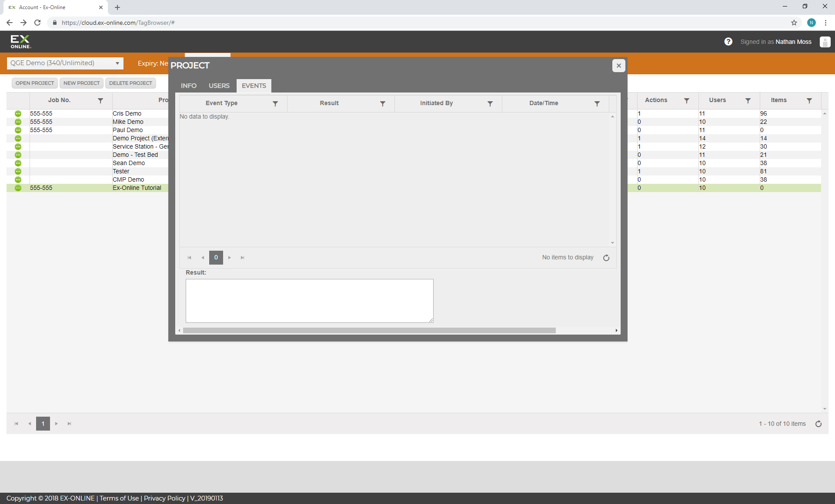Image resolution: width=835 pixels, height=504 pixels.
Task: Click the help question mark icon
Action: (728, 42)
